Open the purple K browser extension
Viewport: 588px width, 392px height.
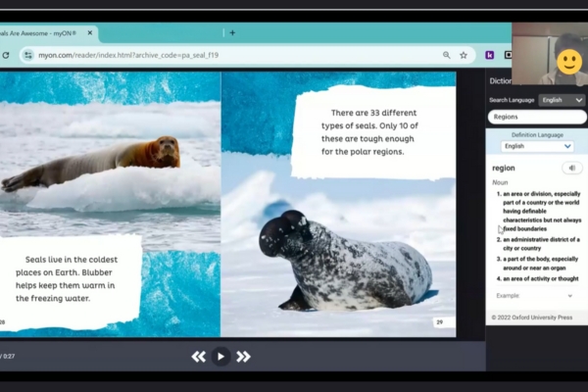click(x=489, y=56)
